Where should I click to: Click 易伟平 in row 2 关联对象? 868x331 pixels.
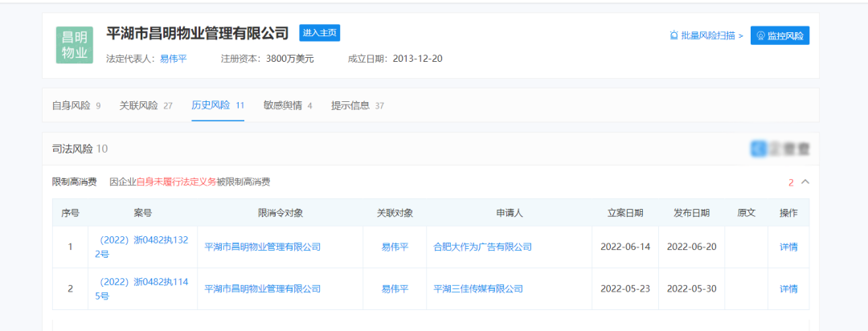pos(395,289)
